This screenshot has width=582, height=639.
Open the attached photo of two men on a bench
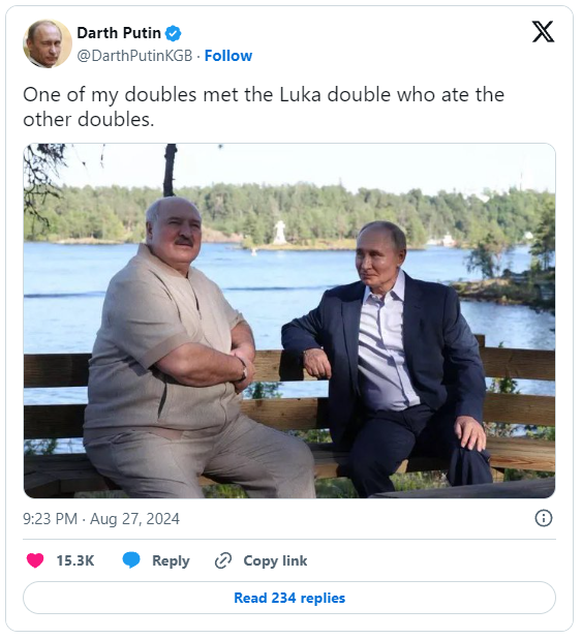(289, 321)
